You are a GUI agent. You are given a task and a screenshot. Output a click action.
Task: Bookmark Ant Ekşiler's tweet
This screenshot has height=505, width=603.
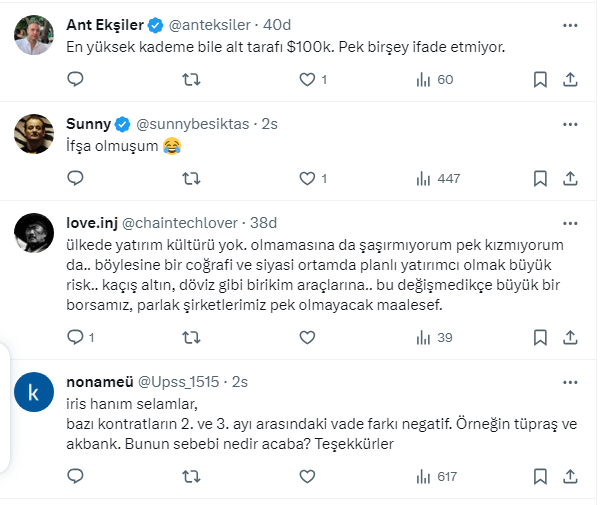(540, 79)
